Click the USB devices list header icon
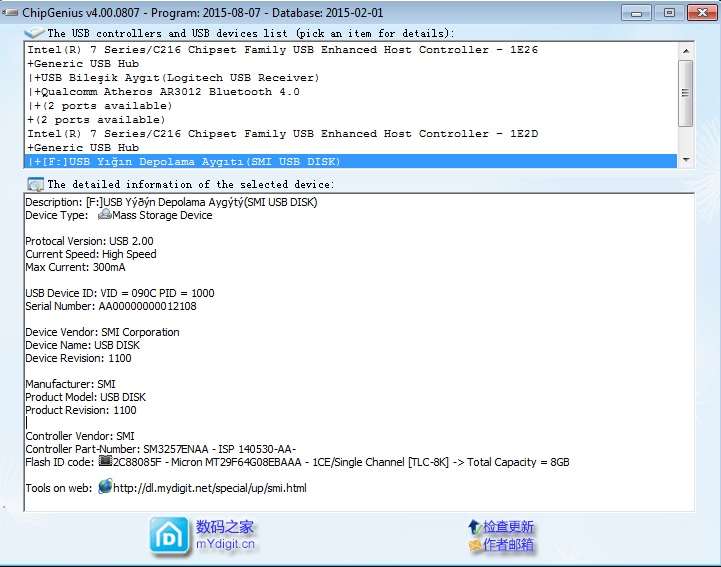721x567 pixels. 34,33
